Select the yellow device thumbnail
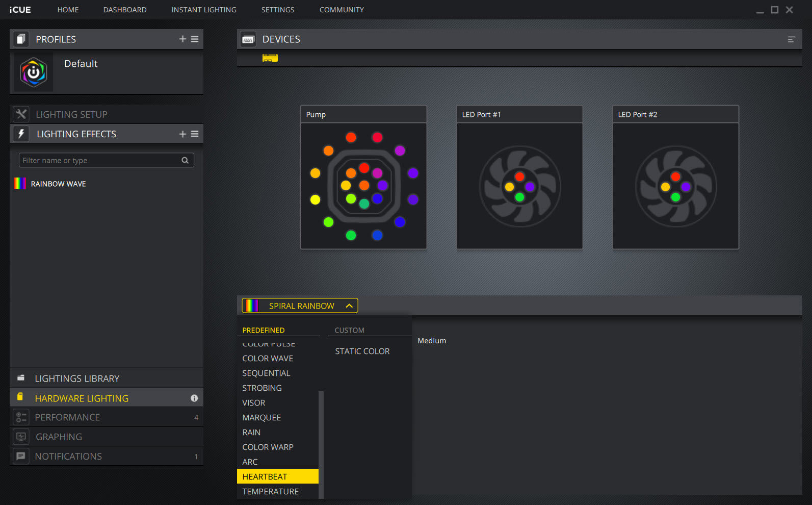The image size is (812, 505). coord(270,58)
